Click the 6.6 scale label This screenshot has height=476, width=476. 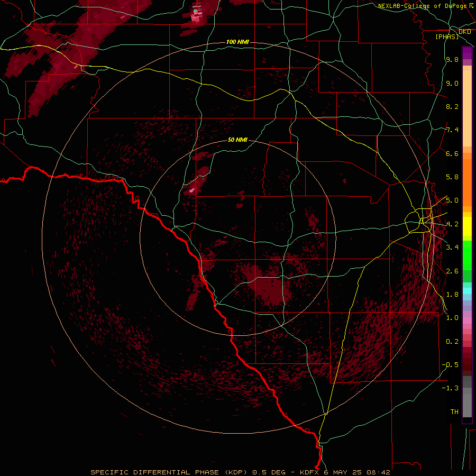click(x=452, y=153)
